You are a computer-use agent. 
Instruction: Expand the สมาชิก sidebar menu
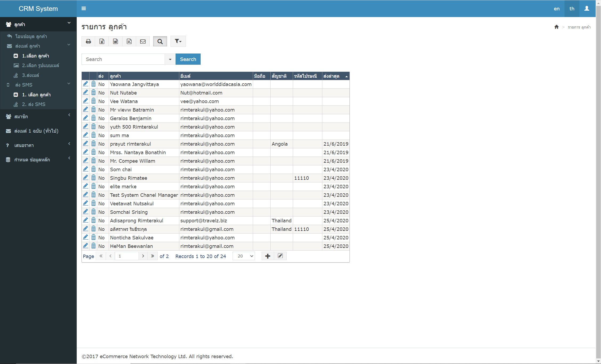38,116
